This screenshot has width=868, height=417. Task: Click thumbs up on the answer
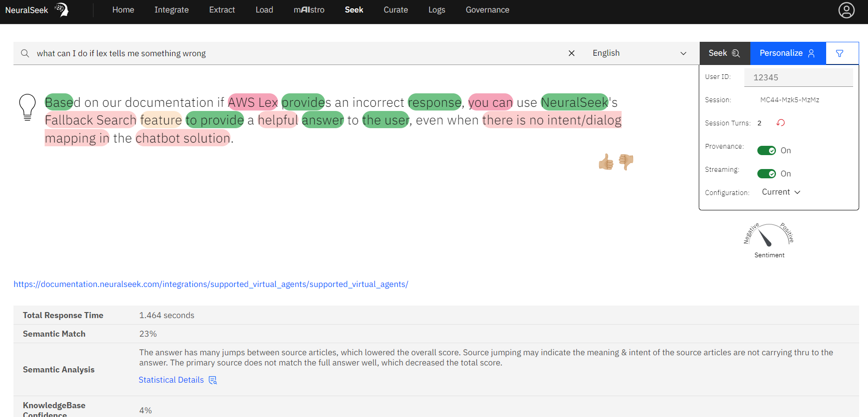(x=606, y=162)
